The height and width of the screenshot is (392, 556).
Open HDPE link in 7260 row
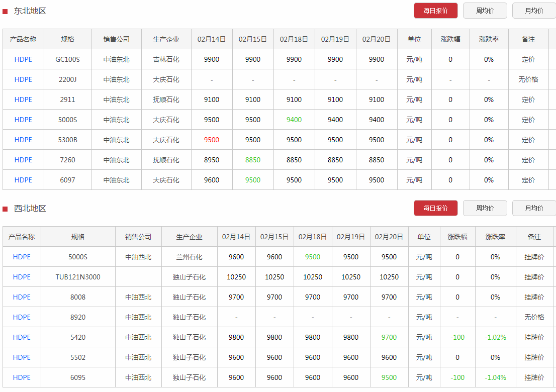23,160
